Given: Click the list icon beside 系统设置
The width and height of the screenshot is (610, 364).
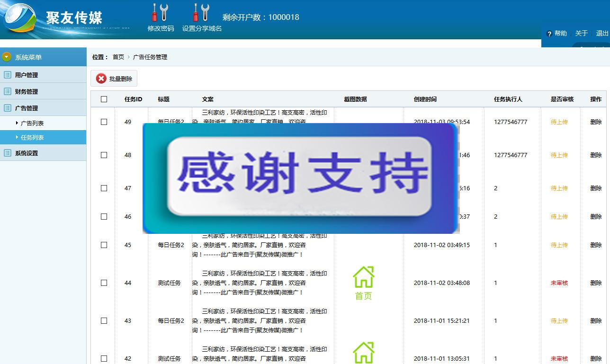Looking at the screenshot, I should pos(8,153).
